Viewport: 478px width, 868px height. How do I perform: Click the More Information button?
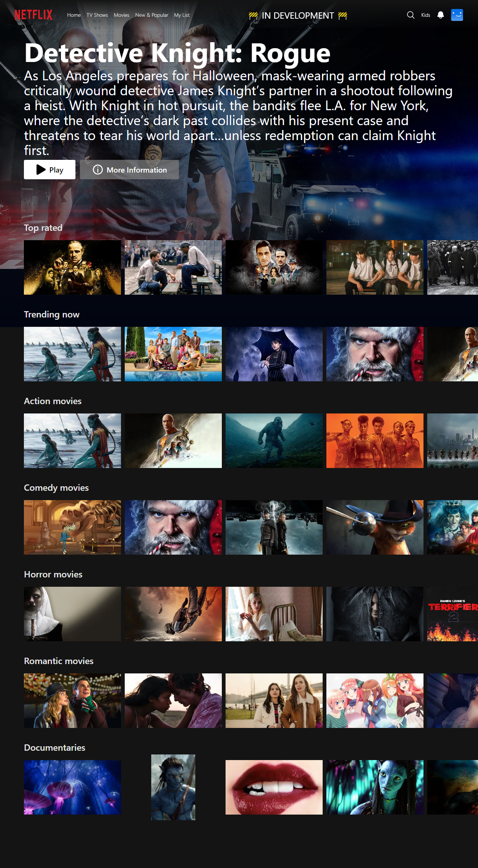point(129,170)
